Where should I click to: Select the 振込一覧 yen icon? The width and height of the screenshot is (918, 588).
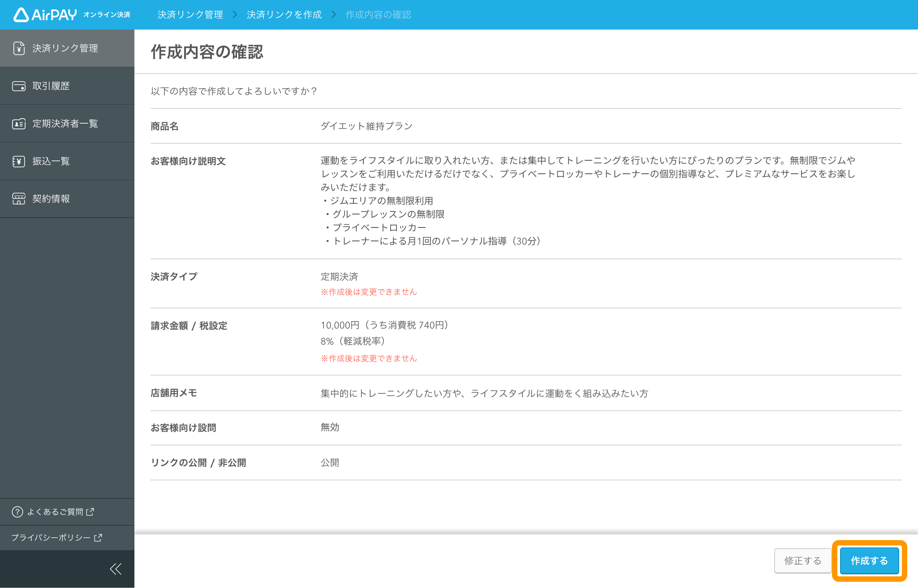(18, 161)
